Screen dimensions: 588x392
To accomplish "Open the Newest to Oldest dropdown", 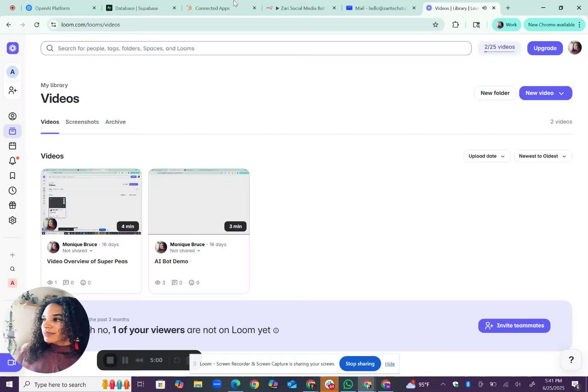I will click(543, 156).
